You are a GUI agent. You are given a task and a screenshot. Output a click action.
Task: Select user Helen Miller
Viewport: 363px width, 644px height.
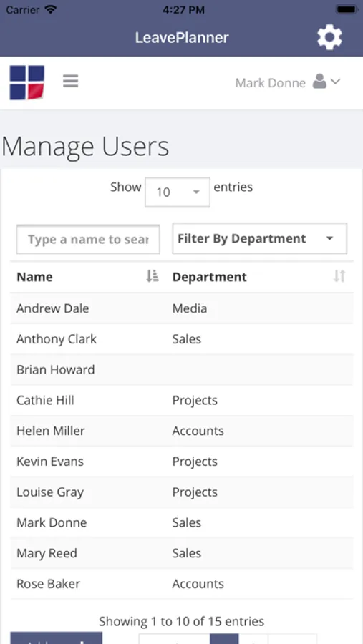pyautogui.click(x=51, y=431)
